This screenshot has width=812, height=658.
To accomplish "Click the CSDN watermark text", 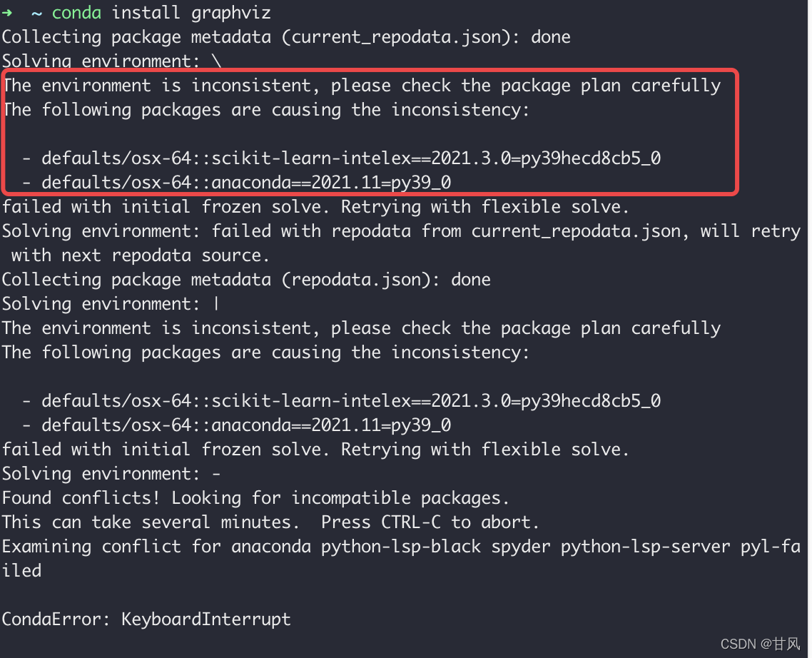I will pyautogui.click(x=760, y=644).
